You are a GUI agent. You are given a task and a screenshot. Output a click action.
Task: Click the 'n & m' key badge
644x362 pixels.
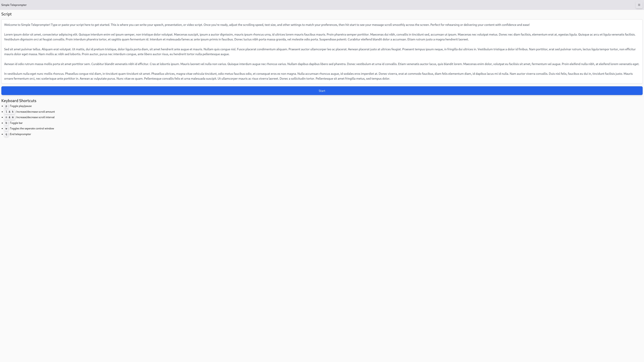(x=10, y=117)
